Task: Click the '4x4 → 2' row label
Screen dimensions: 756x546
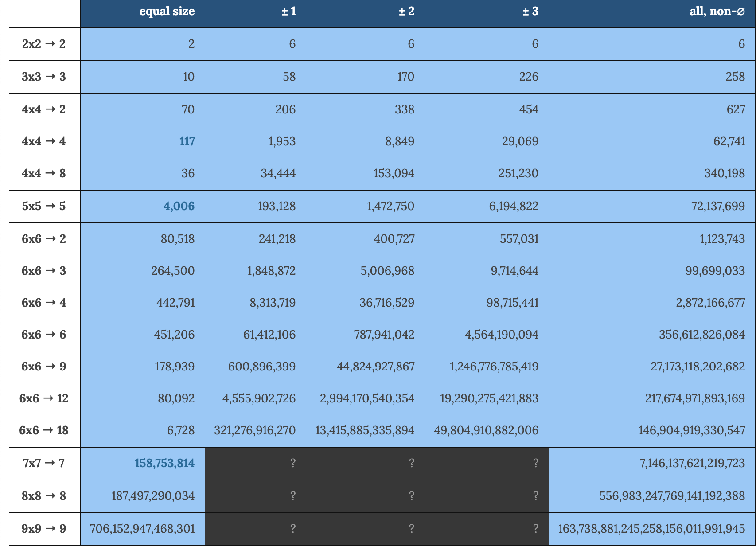Action: pos(44,109)
